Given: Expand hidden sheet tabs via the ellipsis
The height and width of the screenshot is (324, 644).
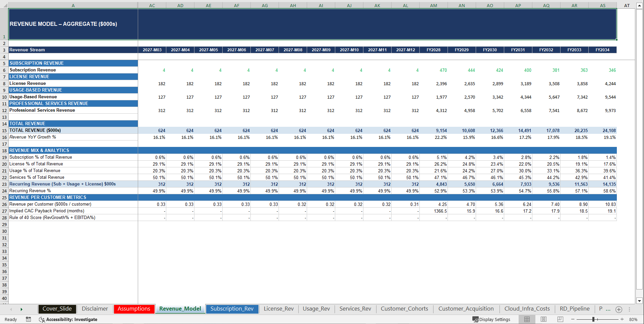Looking at the screenshot, I should [608, 310].
